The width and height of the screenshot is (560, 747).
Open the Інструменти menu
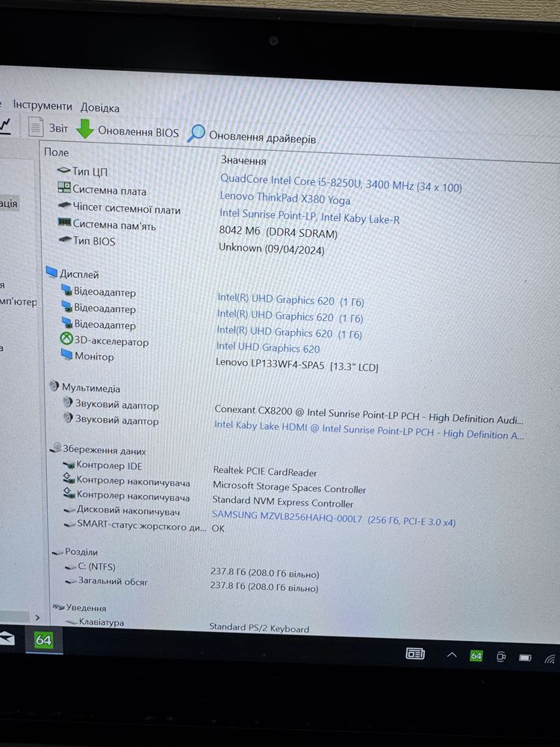[x=43, y=105]
